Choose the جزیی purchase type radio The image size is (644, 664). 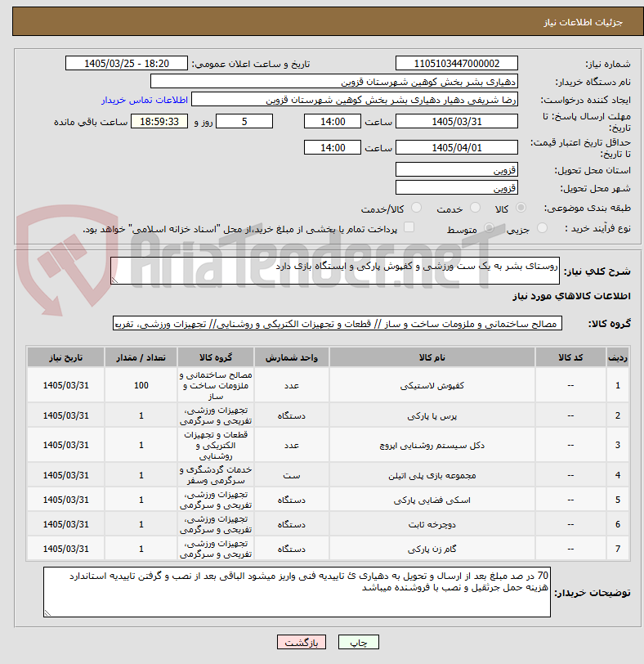[x=542, y=228]
